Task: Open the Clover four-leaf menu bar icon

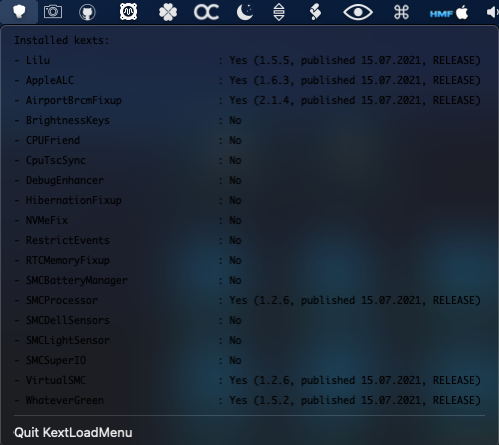Action: pyautogui.click(x=168, y=12)
